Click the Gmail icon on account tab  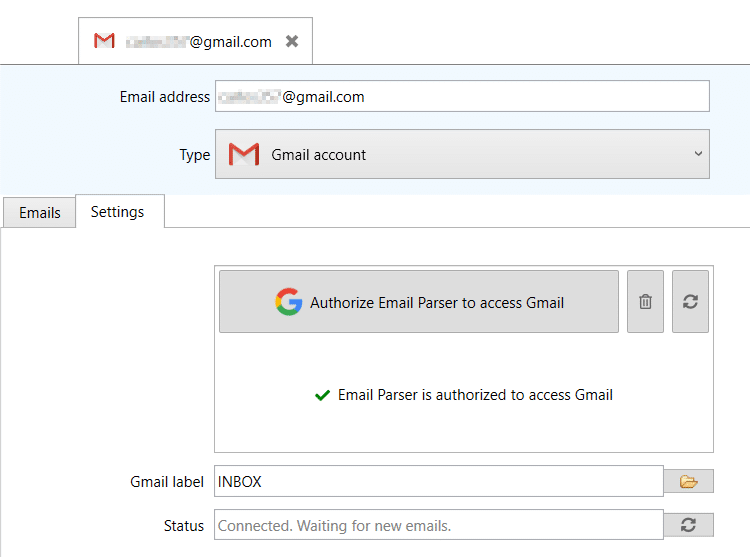[104, 41]
